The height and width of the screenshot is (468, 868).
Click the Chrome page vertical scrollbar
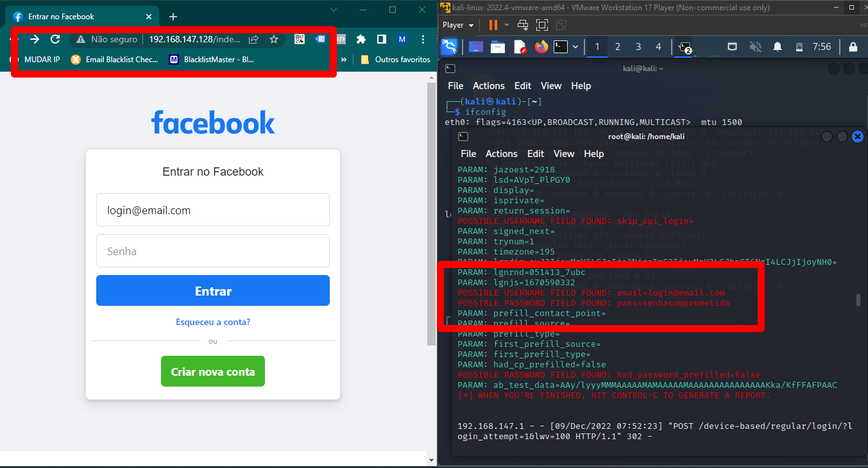click(432, 215)
